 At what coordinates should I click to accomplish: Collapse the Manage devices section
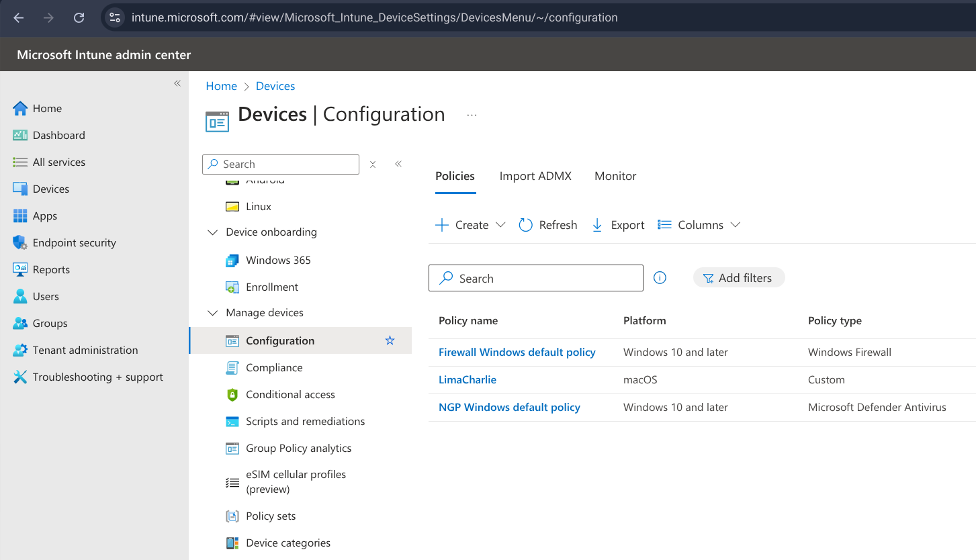(x=212, y=312)
